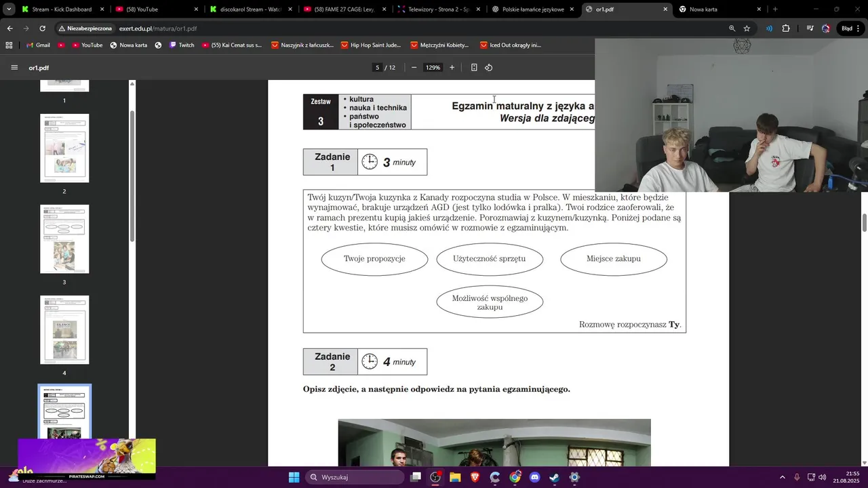Image resolution: width=868 pixels, height=488 pixels.
Task: Open the Twitch bookmark
Action: 181,45
